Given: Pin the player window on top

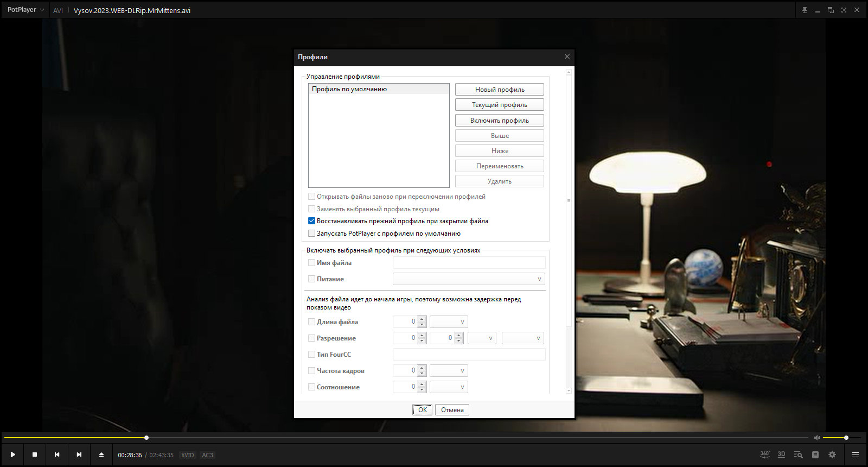Looking at the screenshot, I should tap(805, 10).
